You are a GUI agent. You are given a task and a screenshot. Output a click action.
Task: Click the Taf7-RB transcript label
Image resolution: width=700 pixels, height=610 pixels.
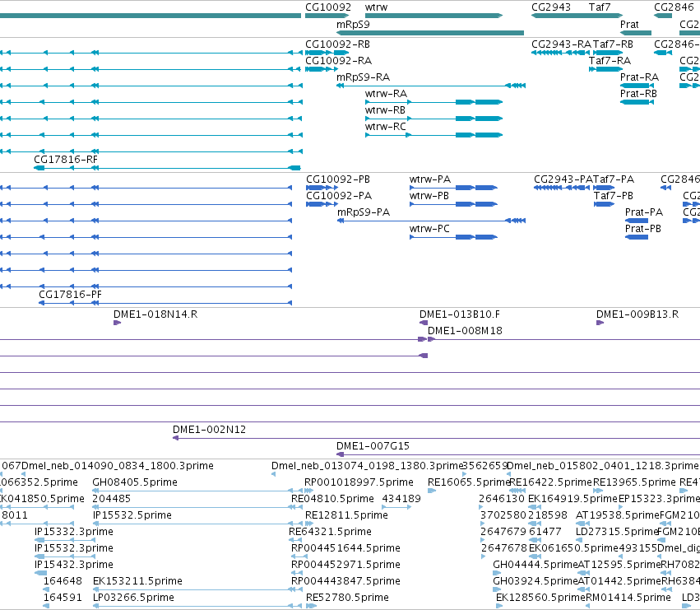tap(613, 44)
